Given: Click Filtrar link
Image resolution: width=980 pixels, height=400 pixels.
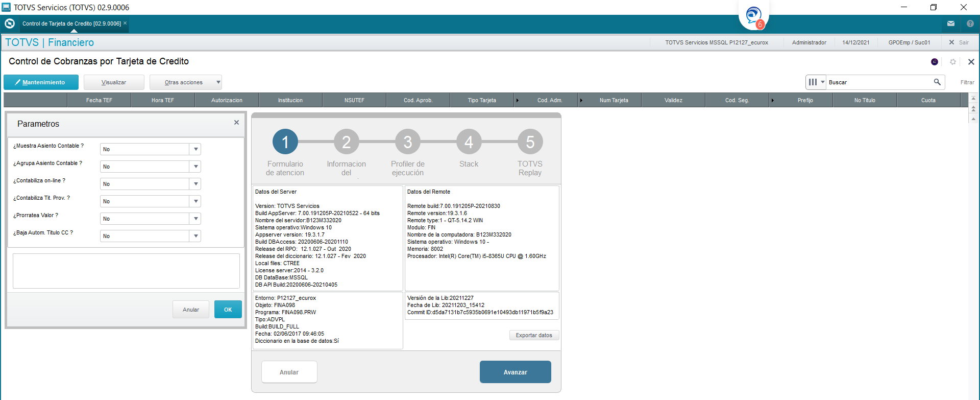Looking at the screenshot, I should click(x=967, y=82).
